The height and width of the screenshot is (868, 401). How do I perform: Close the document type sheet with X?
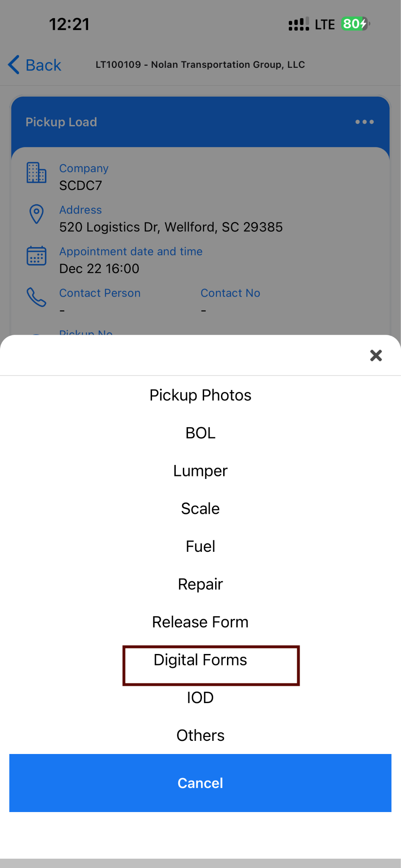pyautogui.click(x=376, y=355)
